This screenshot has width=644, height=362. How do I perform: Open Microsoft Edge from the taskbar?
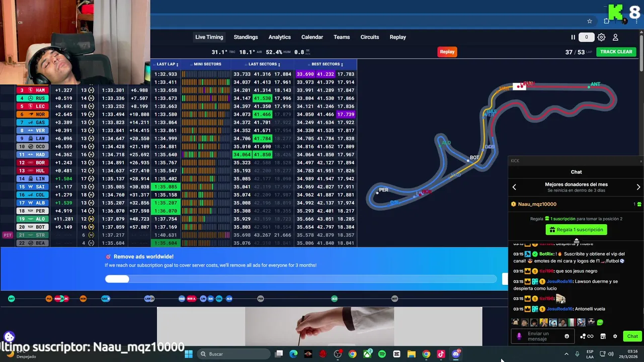tap(294, 354)
